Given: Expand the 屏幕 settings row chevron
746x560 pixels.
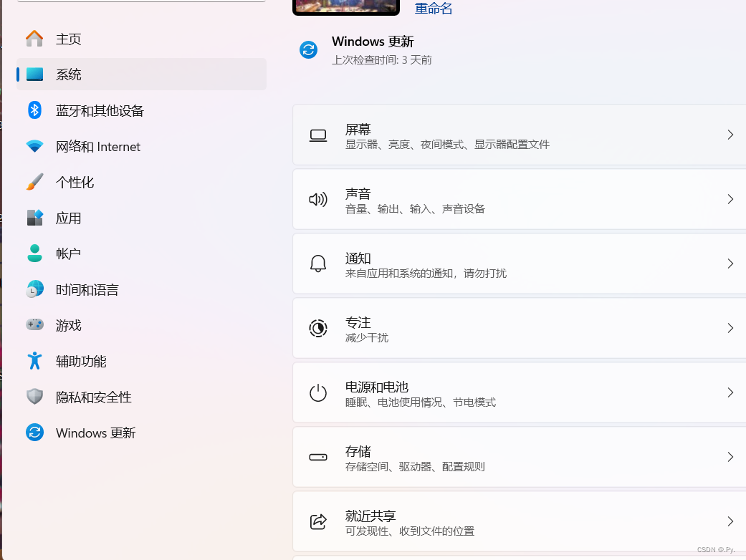Looking at the screenshot, I should [730, 135].
